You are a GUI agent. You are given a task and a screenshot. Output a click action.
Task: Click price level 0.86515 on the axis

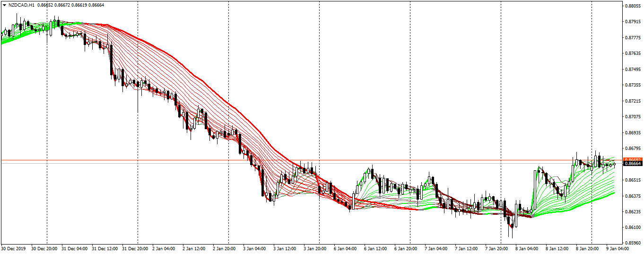633,180
